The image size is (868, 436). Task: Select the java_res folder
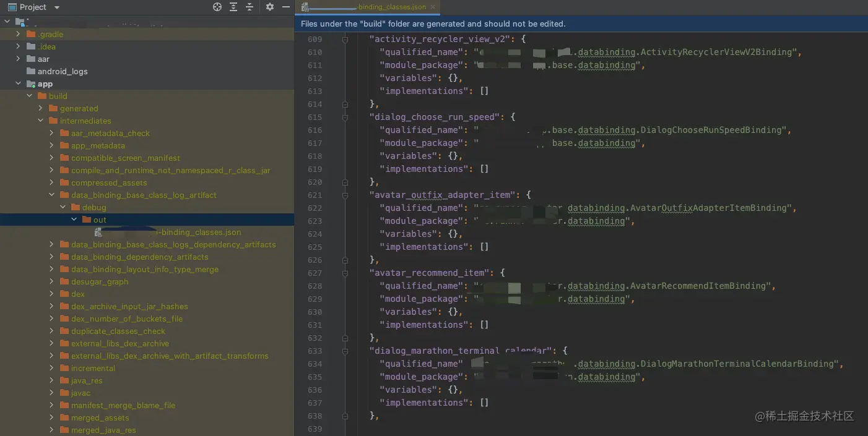click(87, 380)
